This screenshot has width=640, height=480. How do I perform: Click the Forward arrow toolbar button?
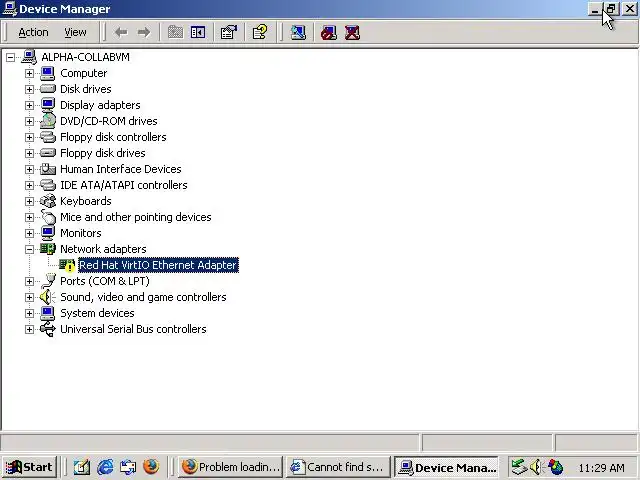pyautogui.click(x=144, y=32)
